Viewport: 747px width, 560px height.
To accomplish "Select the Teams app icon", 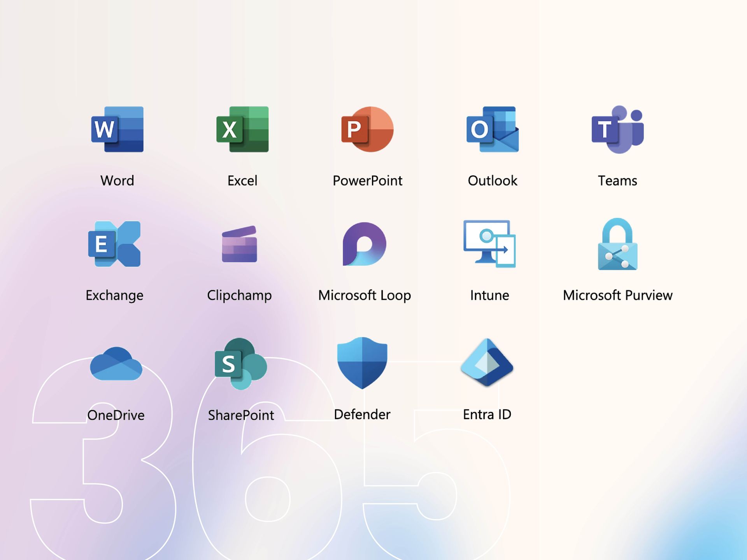I will click(x=618, y=129).
